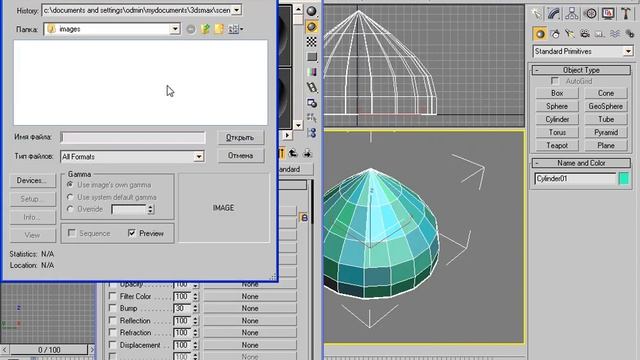
Task: Toggle the Backlight icon in Material Editor
Action: coord(311,27)
